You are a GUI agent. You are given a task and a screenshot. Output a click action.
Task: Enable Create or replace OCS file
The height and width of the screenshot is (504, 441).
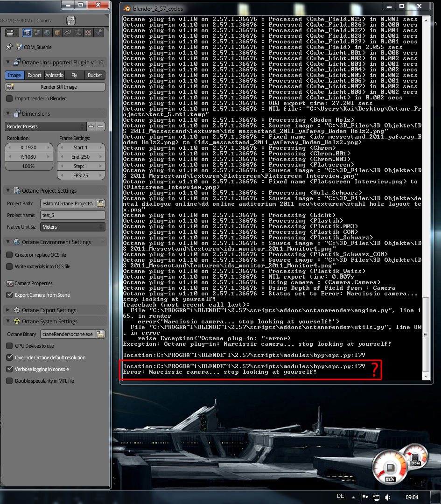(x=10, y=255)
